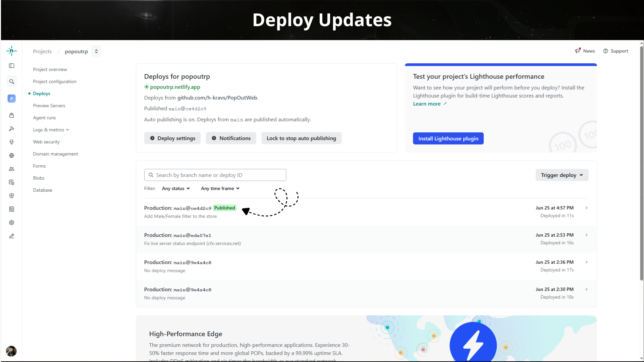
Task: Open the security shield icon
Action: [11, 196]
